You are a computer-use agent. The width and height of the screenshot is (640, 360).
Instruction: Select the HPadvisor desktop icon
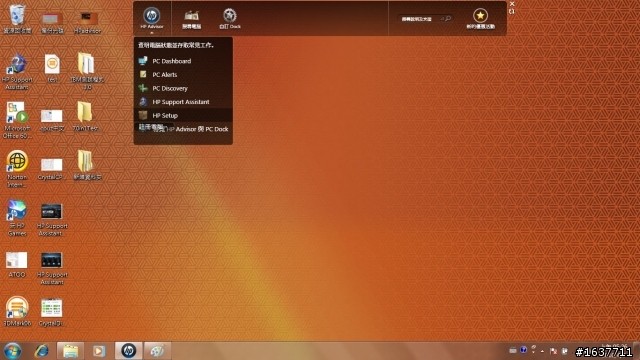pyautogui.click(x=87, y=21)
